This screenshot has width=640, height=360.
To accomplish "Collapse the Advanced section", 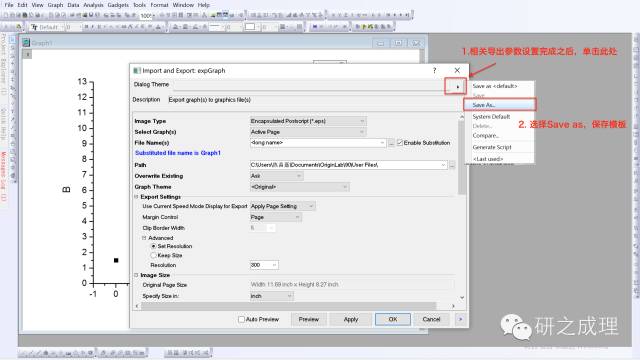I will pyautogui.click(x=144, y=238).
